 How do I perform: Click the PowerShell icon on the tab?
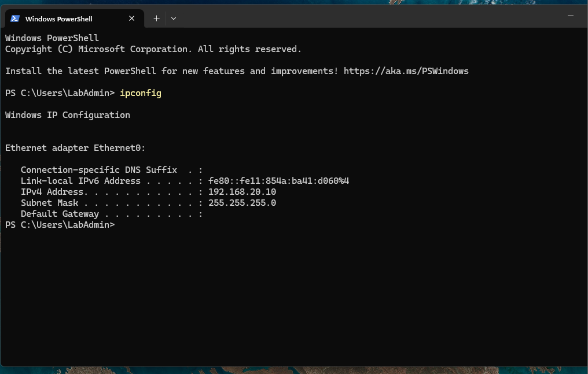point(15,18)
